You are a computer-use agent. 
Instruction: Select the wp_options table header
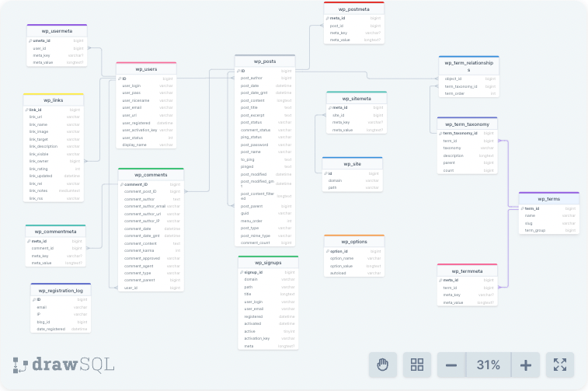(x=354, y=242)
